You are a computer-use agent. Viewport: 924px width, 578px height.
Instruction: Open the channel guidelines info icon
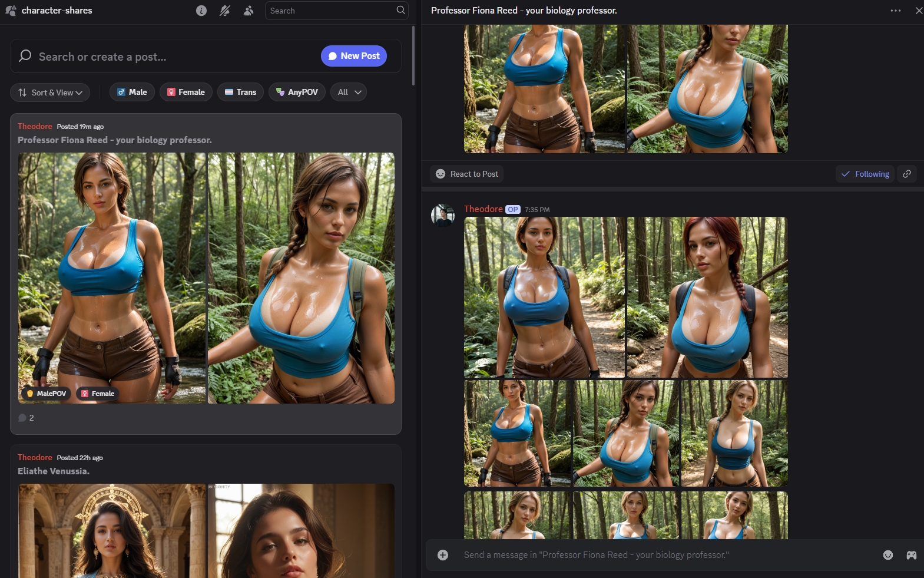click(x=201, y=11)
